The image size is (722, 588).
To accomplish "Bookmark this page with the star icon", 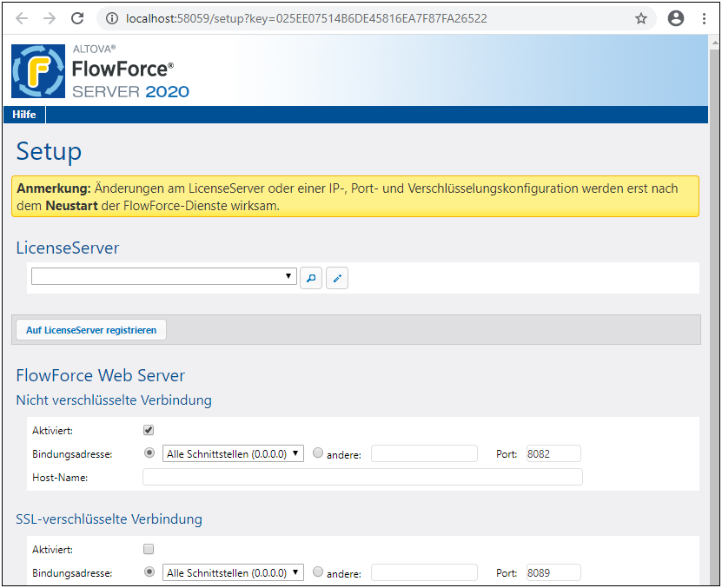I will pos(641,18).
